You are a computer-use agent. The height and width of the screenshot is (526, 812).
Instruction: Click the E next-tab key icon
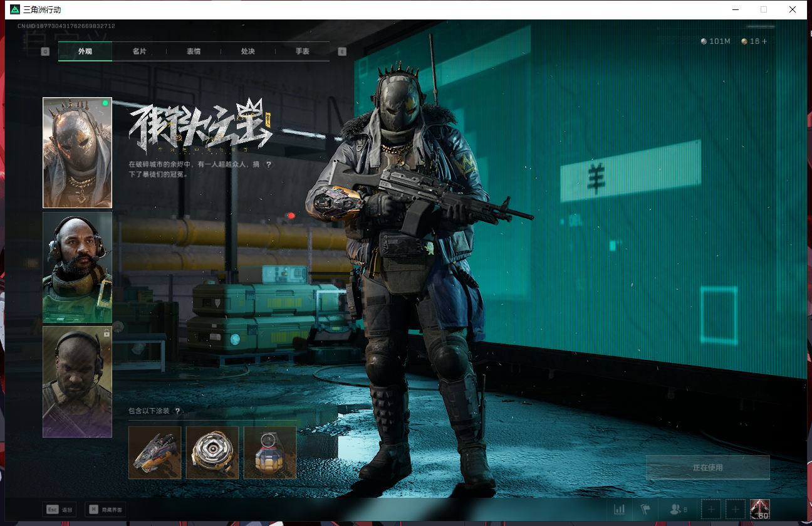[x=342, y=52]
